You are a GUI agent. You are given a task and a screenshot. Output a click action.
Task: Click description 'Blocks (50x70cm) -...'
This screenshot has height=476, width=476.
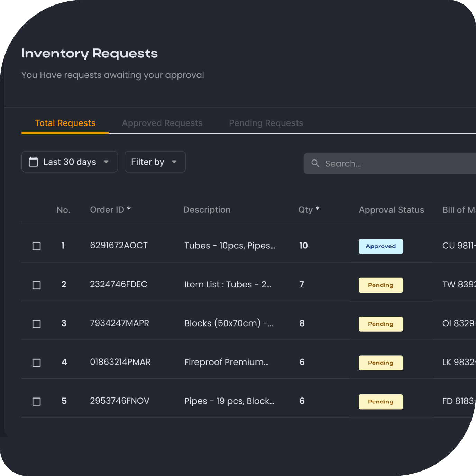coord(229,323)
